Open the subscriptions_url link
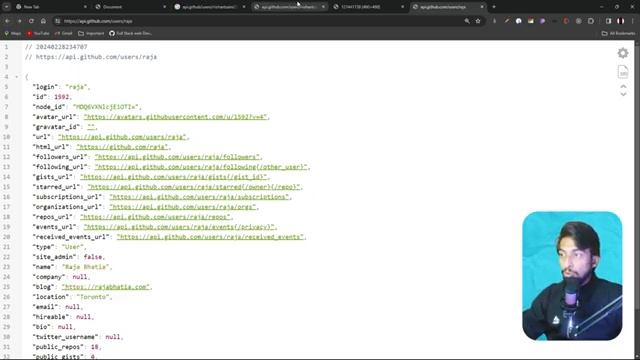This screenshot has width=640, height=360. 200,197
